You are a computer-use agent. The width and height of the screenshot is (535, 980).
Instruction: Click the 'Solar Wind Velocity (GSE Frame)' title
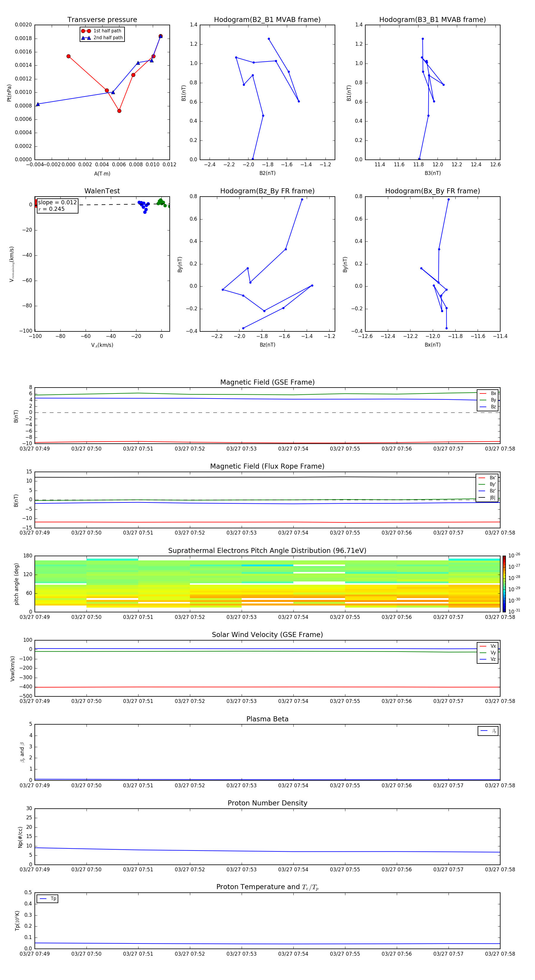267,635
